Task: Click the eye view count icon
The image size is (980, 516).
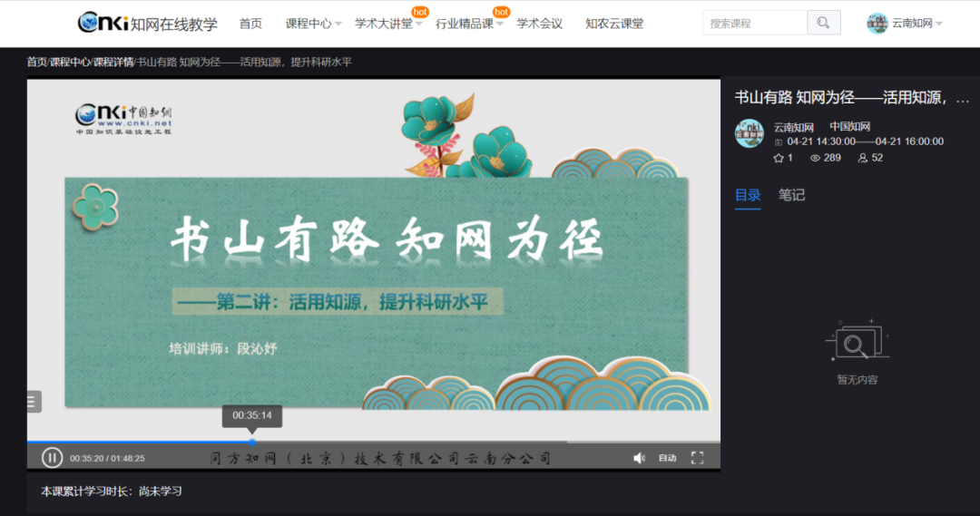Action: pos(815,158)
